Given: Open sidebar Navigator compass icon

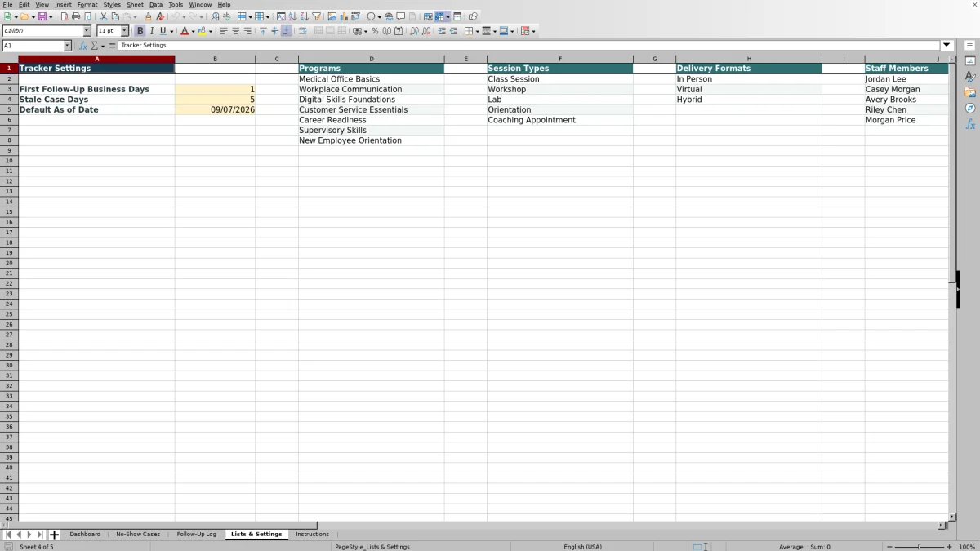Looking at the screenshot, I should (970, 108).
